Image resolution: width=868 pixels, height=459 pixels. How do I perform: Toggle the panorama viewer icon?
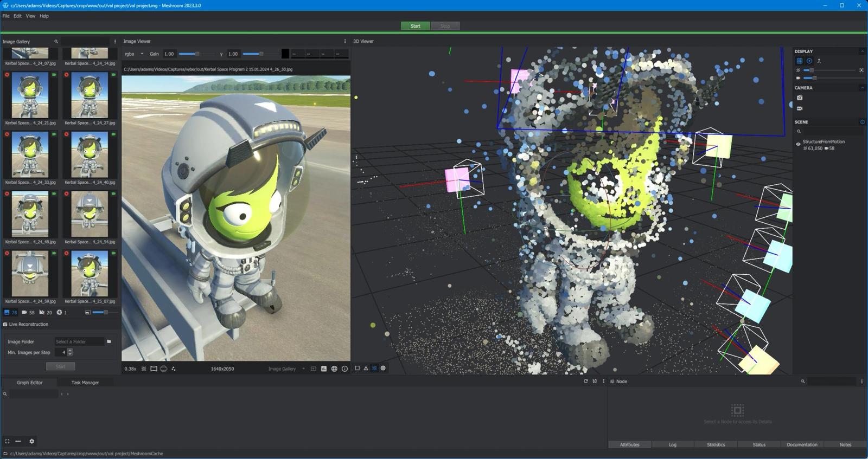pos(163,369)
